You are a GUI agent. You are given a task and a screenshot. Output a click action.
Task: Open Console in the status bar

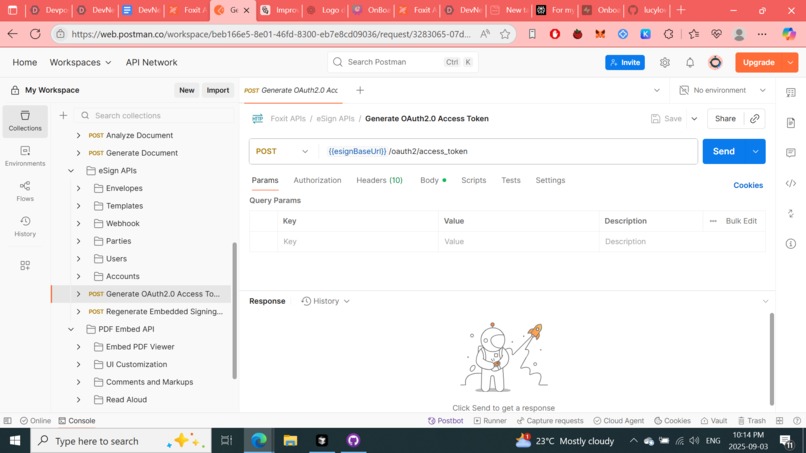click(x=77, y=420)
